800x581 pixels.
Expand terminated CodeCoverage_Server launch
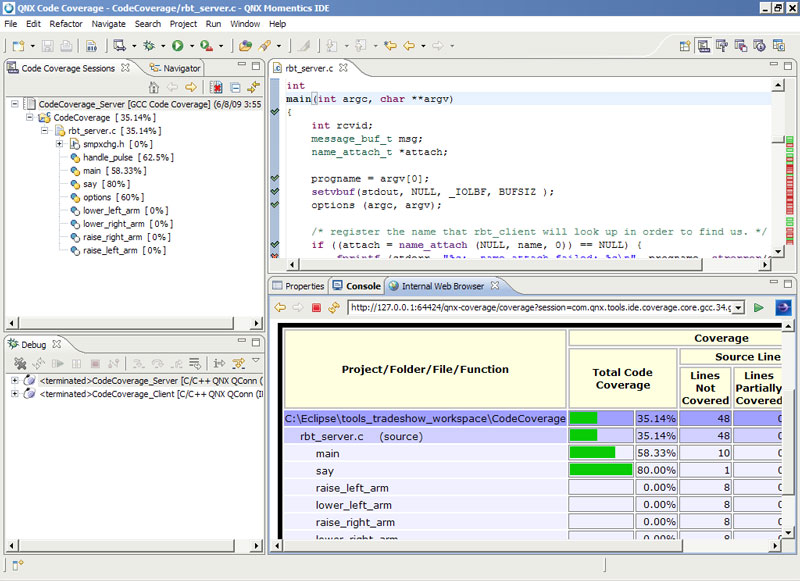(x=15, y=380)
